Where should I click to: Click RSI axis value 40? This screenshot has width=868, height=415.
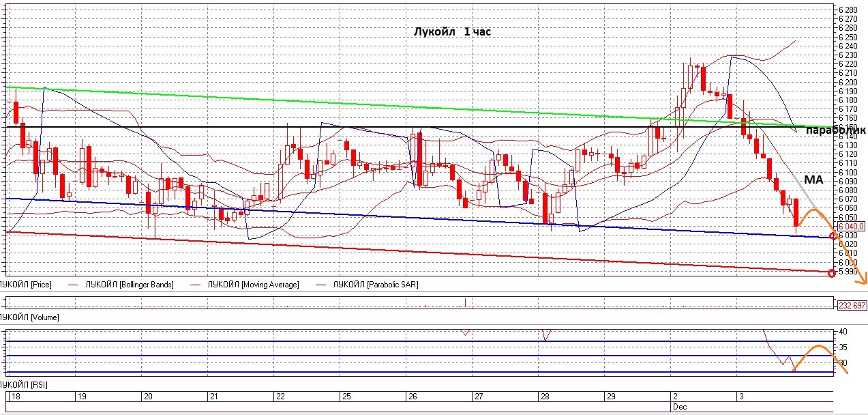pyautogui.click(x=843, y=332)
